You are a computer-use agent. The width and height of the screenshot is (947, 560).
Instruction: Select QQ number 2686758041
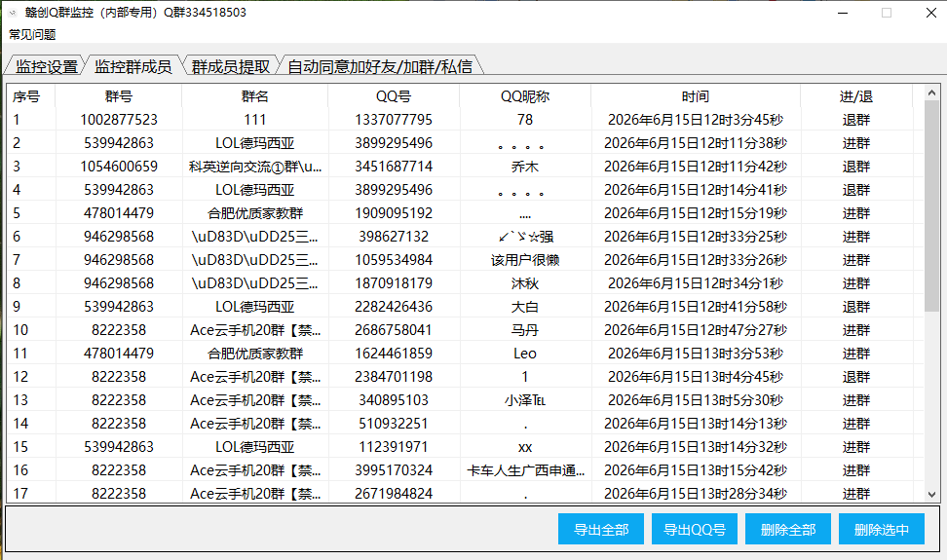[x=394, y=330]
